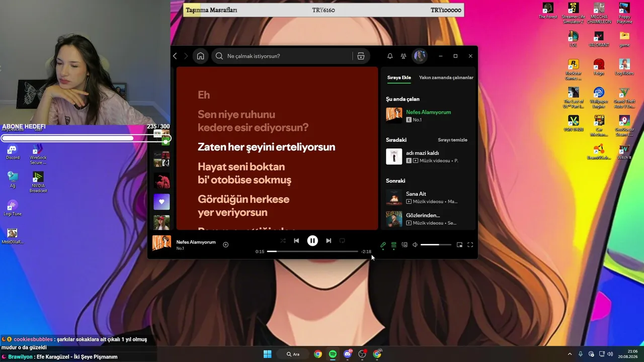
Task: Skip to previous track
Action: click(x=296, y=241)
